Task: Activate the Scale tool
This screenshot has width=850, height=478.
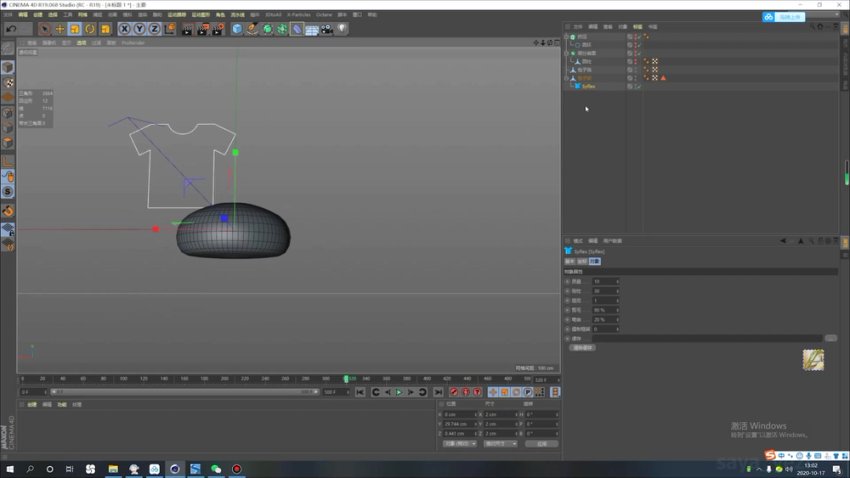Action: click(x=75, y=29)
